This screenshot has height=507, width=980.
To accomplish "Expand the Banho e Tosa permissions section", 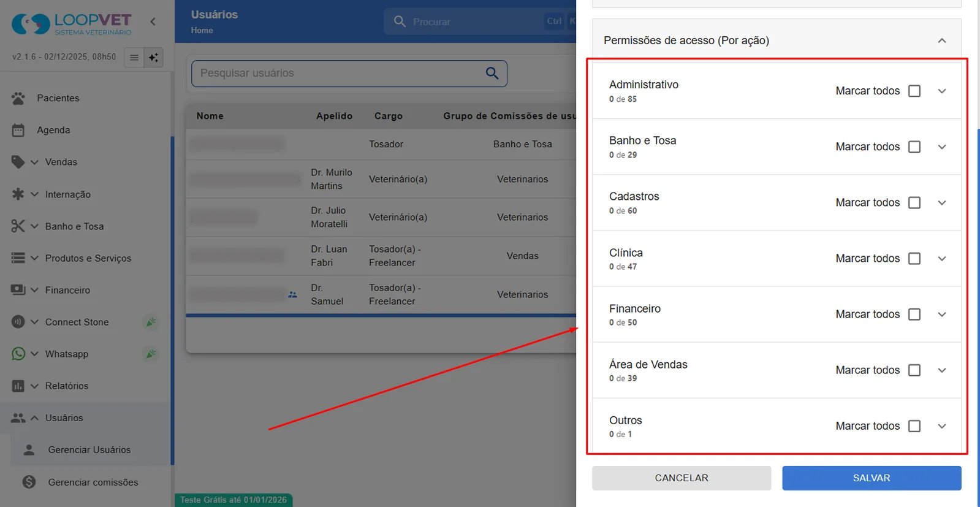I will tap(942, 147).
